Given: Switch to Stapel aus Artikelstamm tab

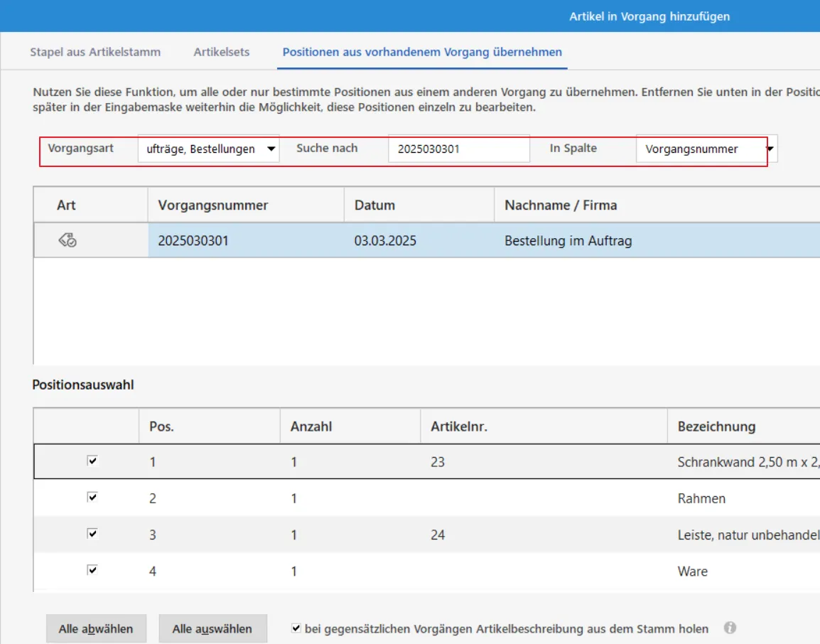Looking at the screenshot, I should pos(95,52).
